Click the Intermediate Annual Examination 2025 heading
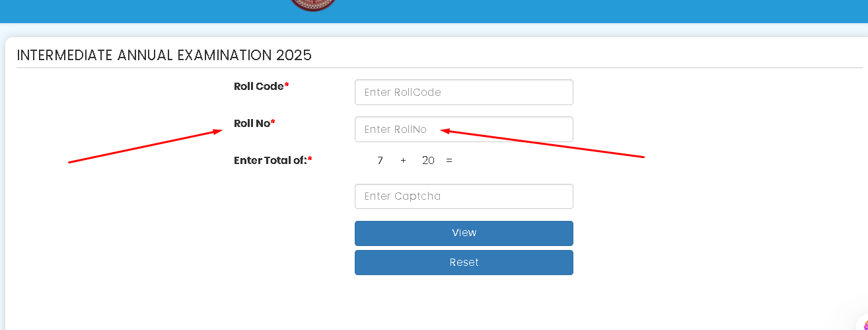This screenshot has height=330, width=868. 164,56
